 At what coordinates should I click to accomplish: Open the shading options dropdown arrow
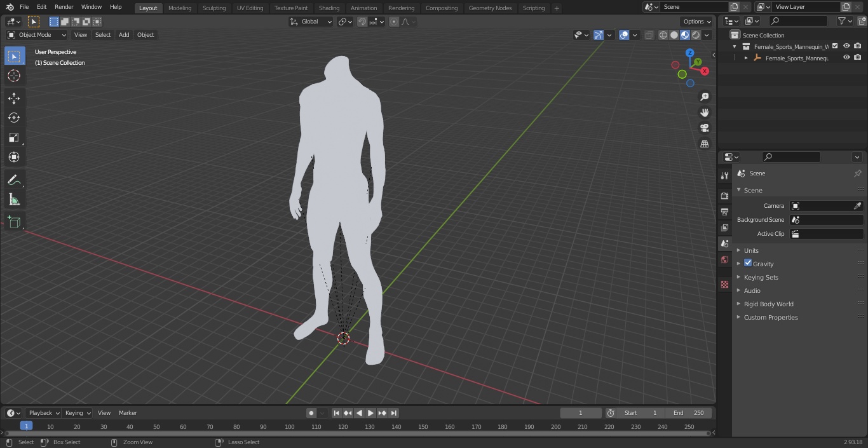point(707,35)
